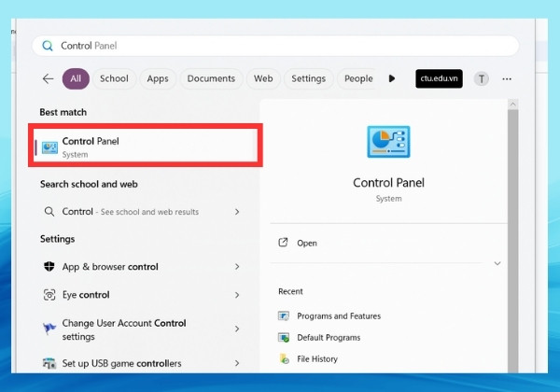Click the App & browser control shield icon
The image size is (560, 392).
point(49,266)
